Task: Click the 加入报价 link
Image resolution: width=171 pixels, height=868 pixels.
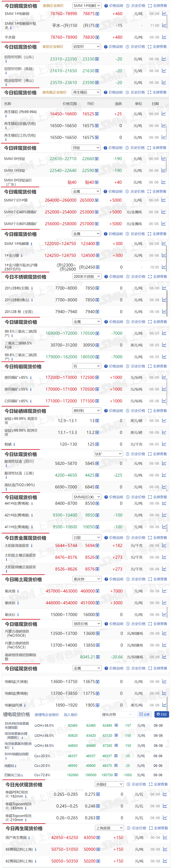Action: point(71,714)
